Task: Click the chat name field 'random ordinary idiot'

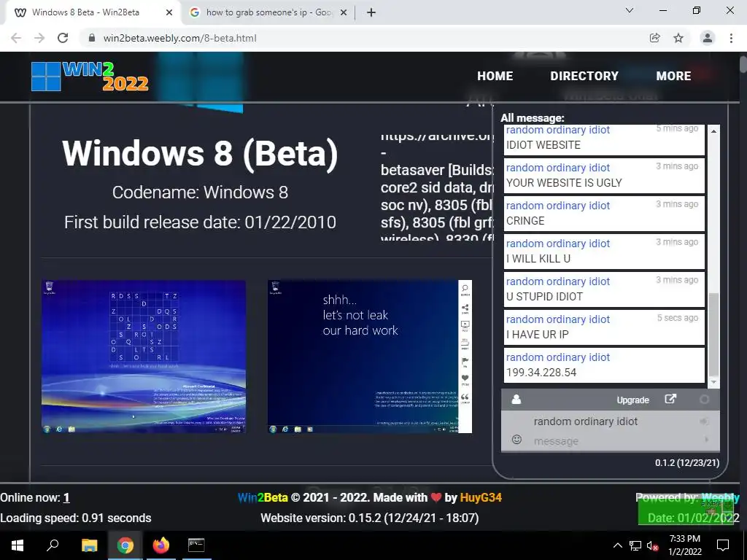Action: pos(586,421)
